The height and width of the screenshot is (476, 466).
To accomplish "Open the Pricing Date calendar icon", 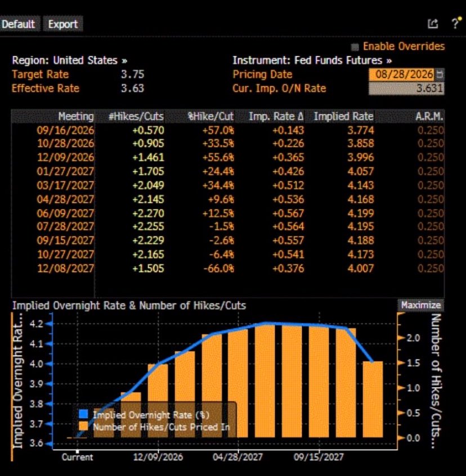I will pyautogui.click(x=440, y=74).
